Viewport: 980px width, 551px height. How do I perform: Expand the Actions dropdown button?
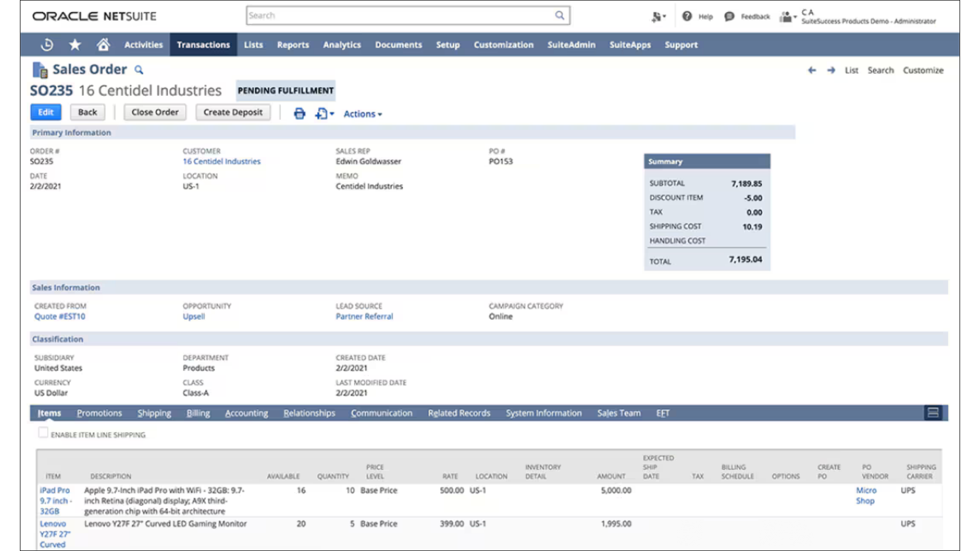[x=362, y=113]
